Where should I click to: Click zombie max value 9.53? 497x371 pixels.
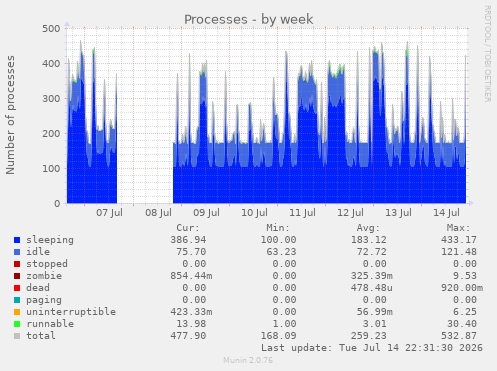point(465,276)
